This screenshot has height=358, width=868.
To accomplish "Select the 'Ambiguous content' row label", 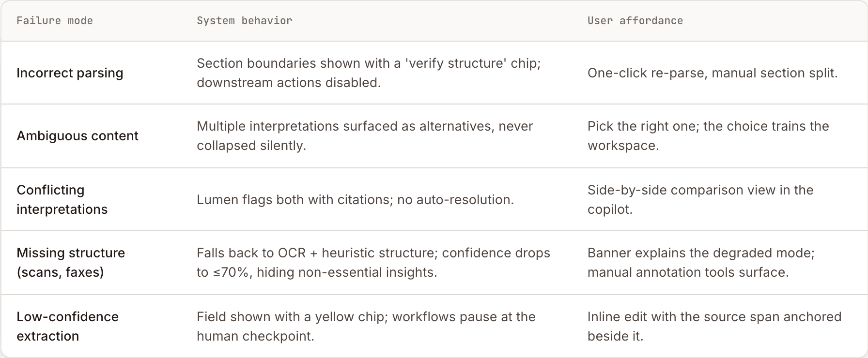I will (77, 136).
